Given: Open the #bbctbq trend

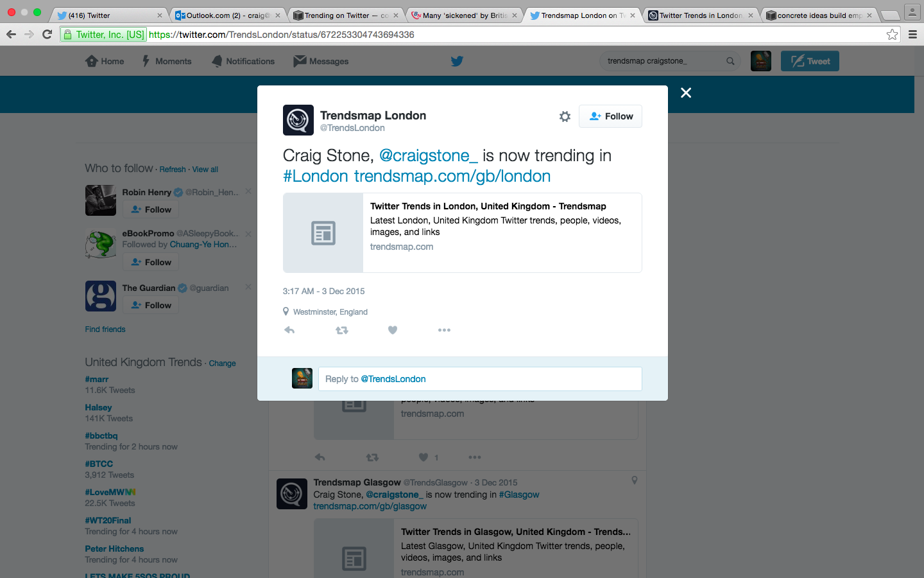Looking at the screenshot, I should point(101,435).
